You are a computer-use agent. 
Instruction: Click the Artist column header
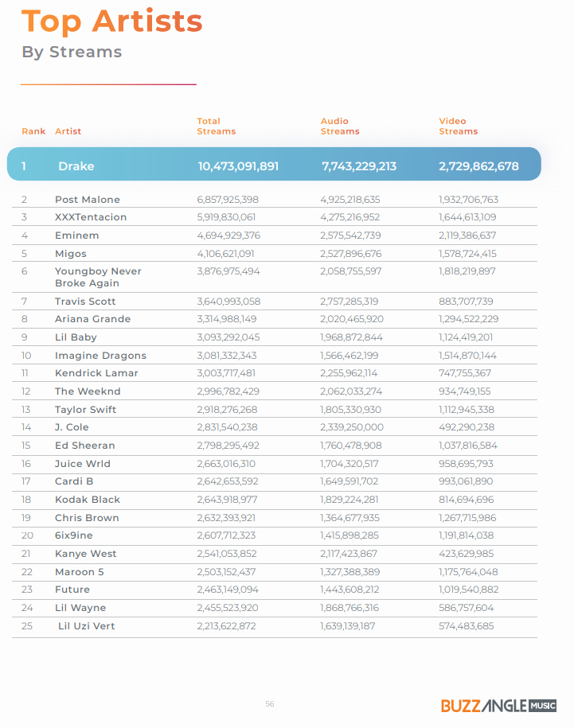pos(68,131)
